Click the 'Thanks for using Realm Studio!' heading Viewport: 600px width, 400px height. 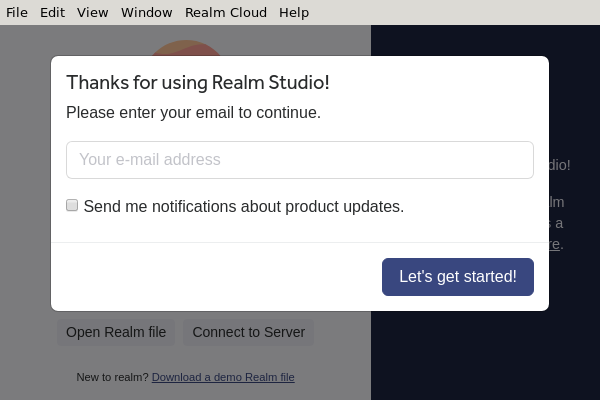pos(198,83)
